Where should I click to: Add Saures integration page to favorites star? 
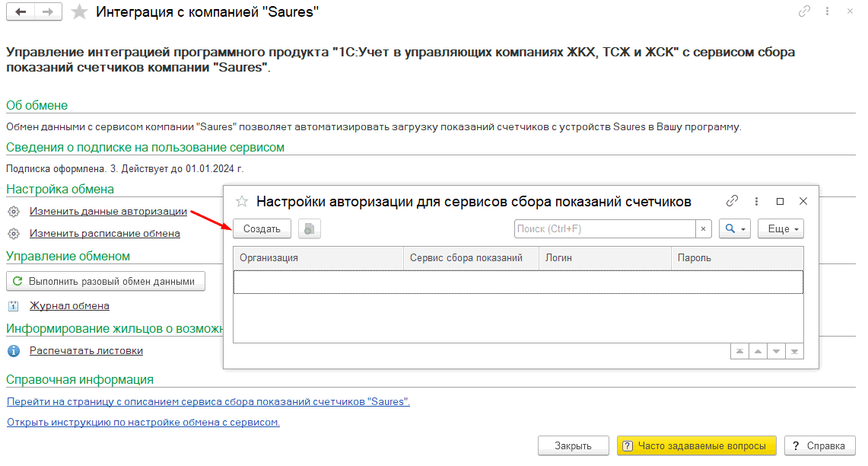coord(80,11)
